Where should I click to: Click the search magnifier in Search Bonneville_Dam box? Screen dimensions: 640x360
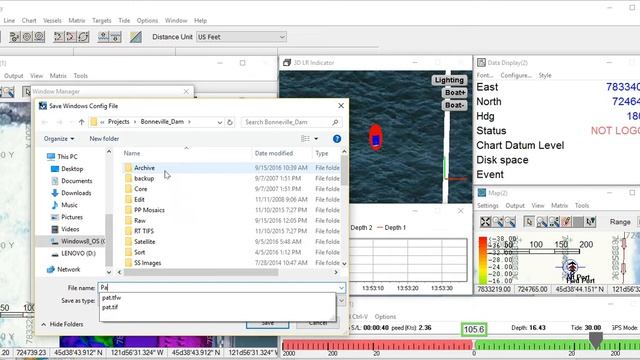click(x=335, y=122)
